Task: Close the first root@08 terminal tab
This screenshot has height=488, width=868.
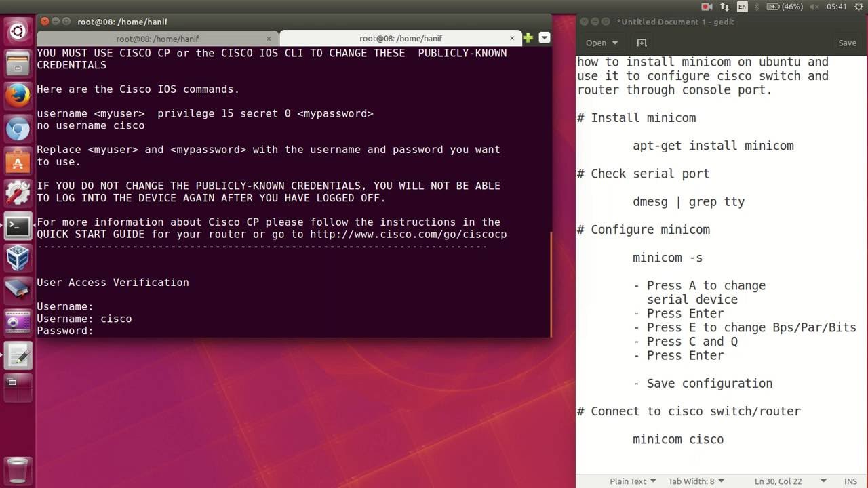Action: pyautogui.click(x=269, y=39)
